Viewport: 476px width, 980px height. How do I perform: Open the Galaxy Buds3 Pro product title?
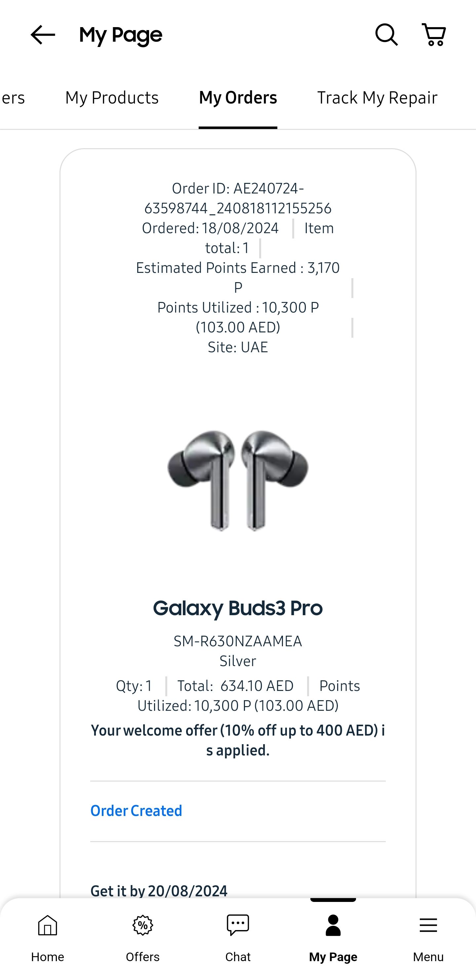[238, 608]
